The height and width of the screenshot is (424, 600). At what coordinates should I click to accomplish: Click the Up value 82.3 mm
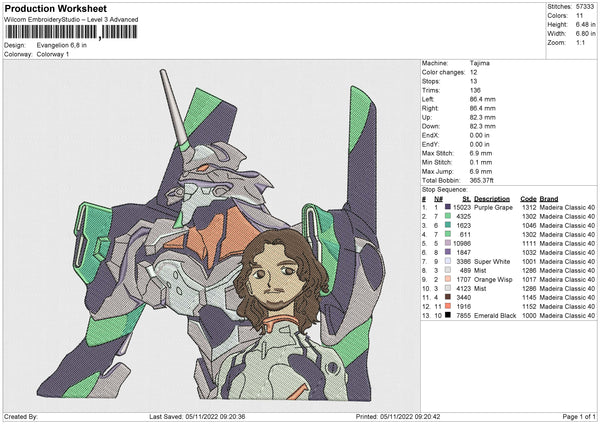pyautogui.click(x=483, y=117)
